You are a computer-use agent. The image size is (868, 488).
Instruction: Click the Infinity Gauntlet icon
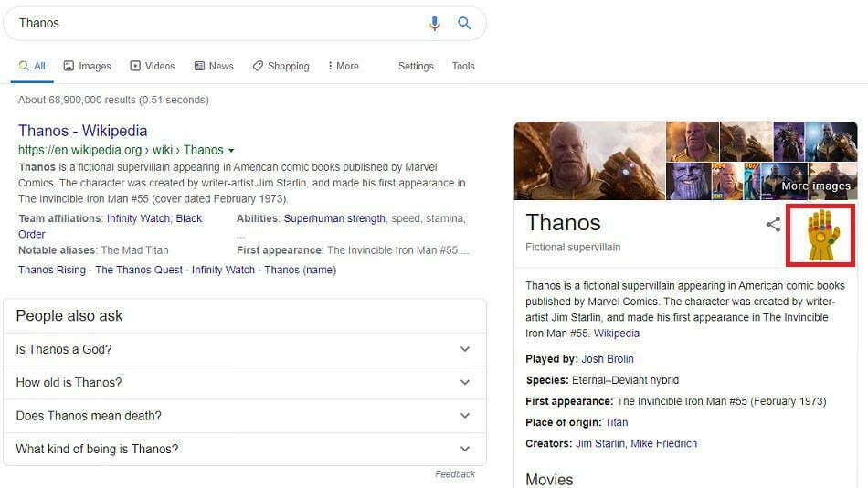click(x=820, y=234)
